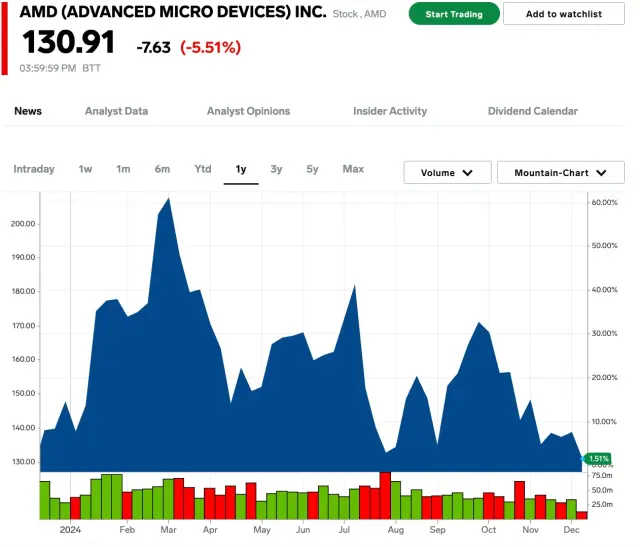Select the 3y time range
The height and width of the screenshot is (547, 640).
(x=276, y=169)
